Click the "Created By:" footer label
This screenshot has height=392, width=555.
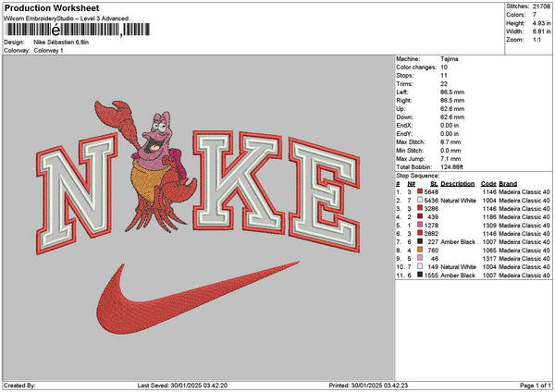point(19,386)
